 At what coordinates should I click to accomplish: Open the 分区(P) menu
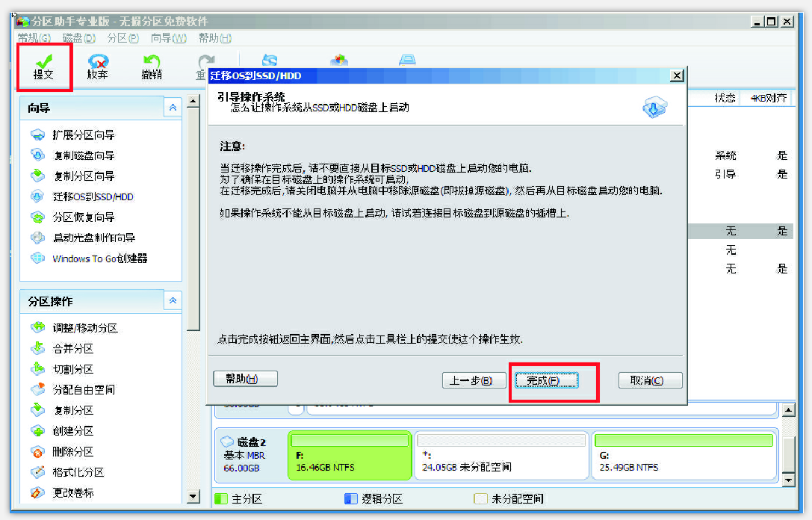(123, 38)
